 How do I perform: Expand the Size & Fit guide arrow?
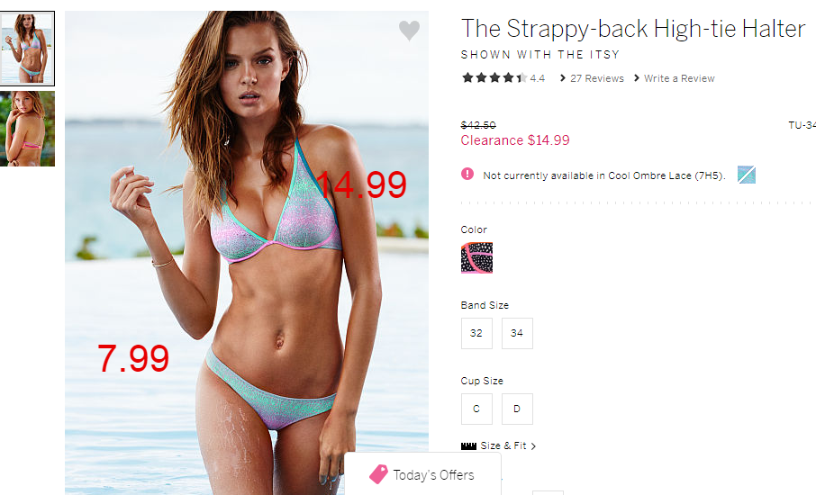click(x=533, y=446)
